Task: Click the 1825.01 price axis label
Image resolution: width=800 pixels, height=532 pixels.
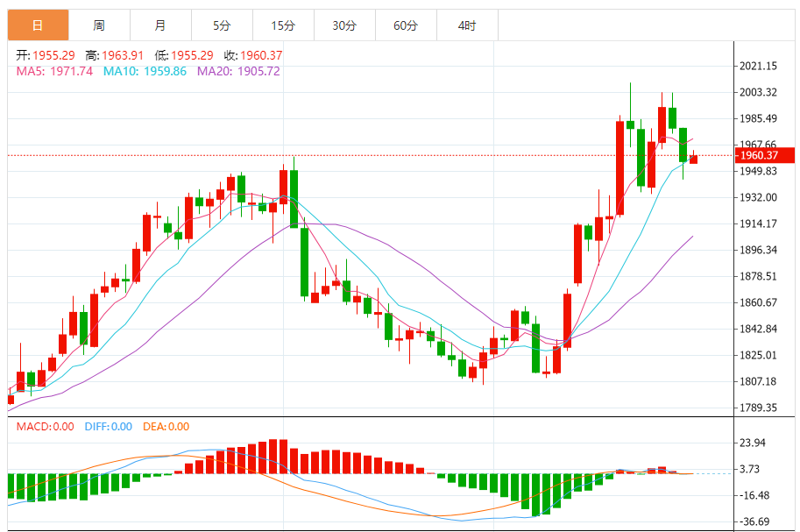Action: click(758, 355)
